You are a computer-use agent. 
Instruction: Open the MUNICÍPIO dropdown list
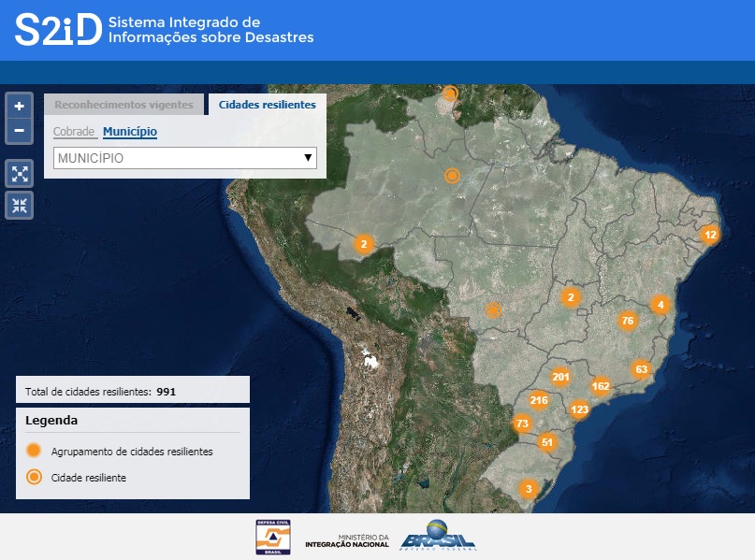pos(185,158)
